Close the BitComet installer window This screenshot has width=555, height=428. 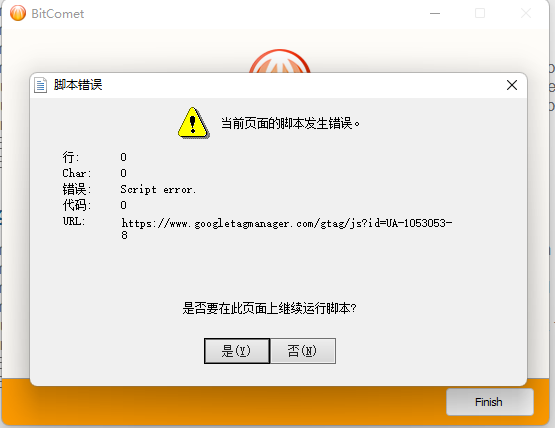tap(526, 13)
